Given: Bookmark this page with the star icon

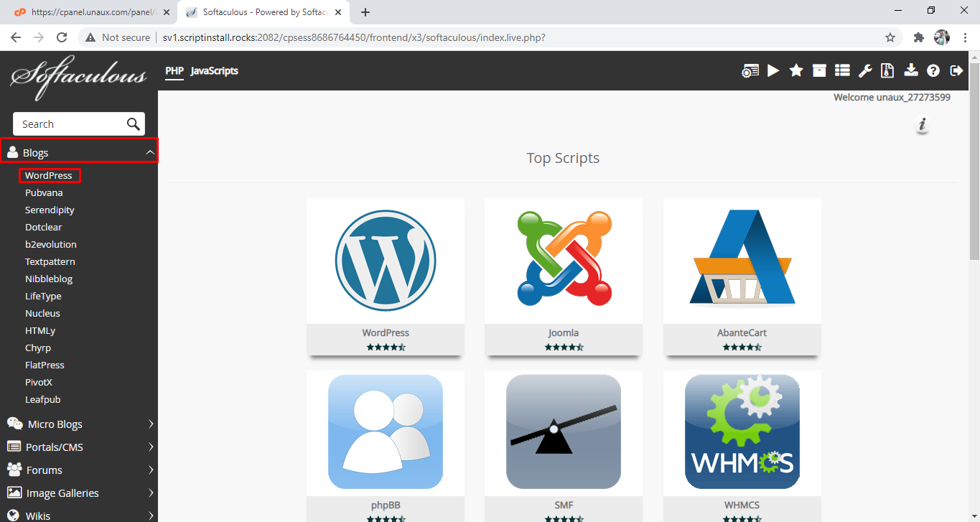Looking at the screenshot, I should click(890, 37).
